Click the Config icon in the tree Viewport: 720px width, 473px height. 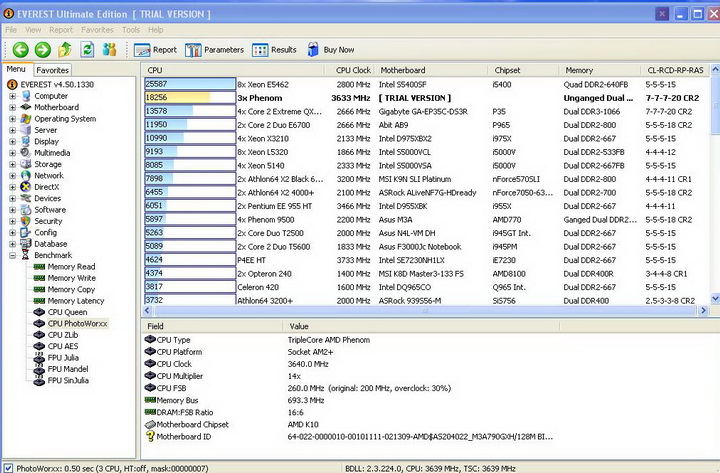click(x=26, y=232)
